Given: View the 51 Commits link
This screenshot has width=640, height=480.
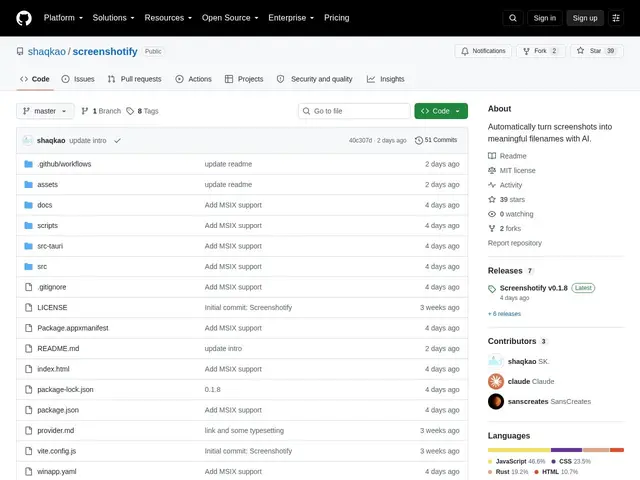Looking at the screenshot, I should pos(436,140).
